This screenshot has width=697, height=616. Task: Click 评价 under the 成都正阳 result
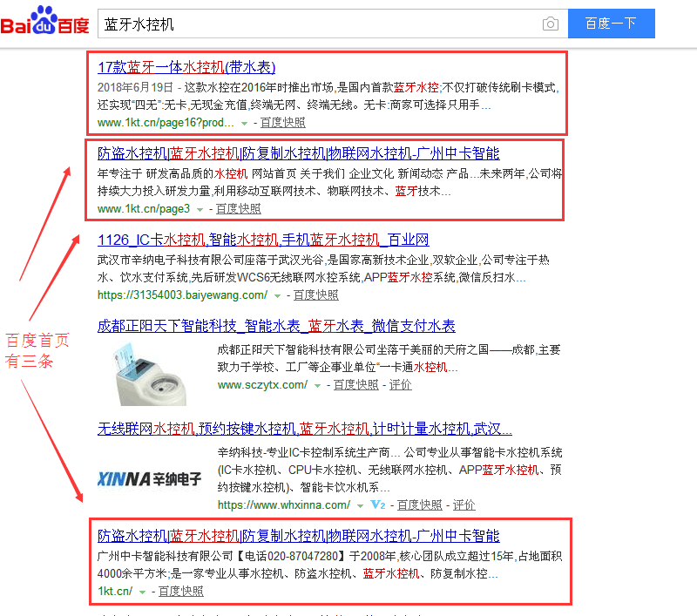399,384
